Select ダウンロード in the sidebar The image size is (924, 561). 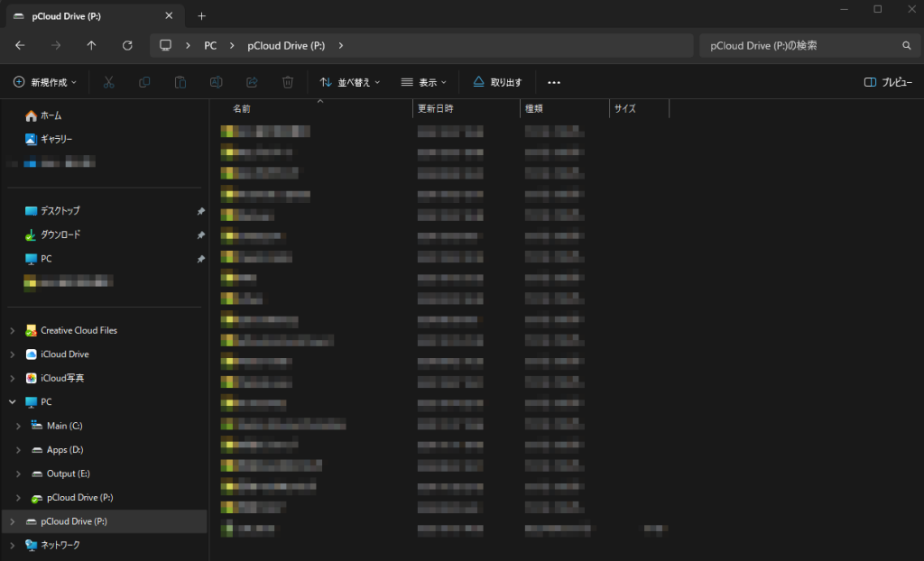[60, 235]
